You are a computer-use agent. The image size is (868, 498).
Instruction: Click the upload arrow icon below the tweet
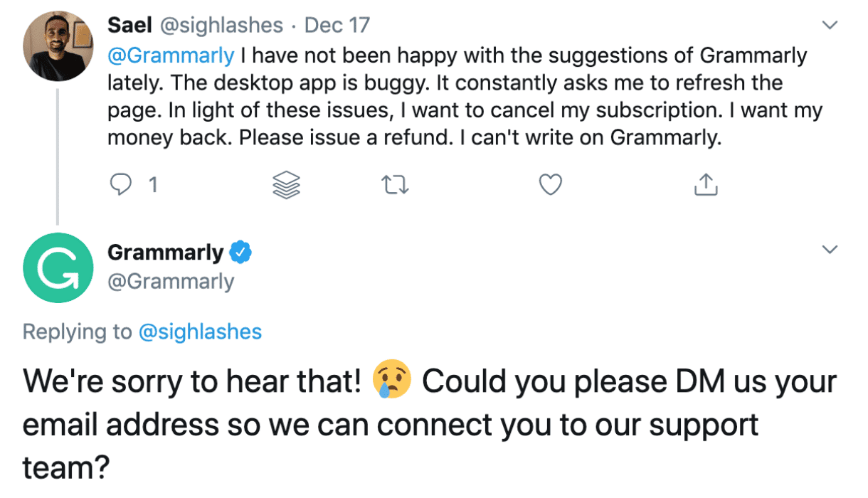click(x=705, y=184)
